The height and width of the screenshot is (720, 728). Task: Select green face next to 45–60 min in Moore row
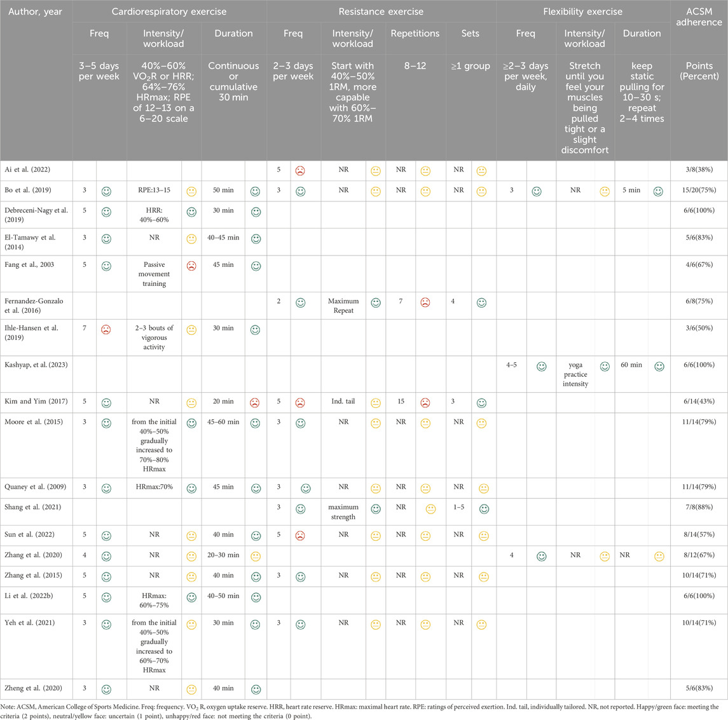tap(256, 423)
